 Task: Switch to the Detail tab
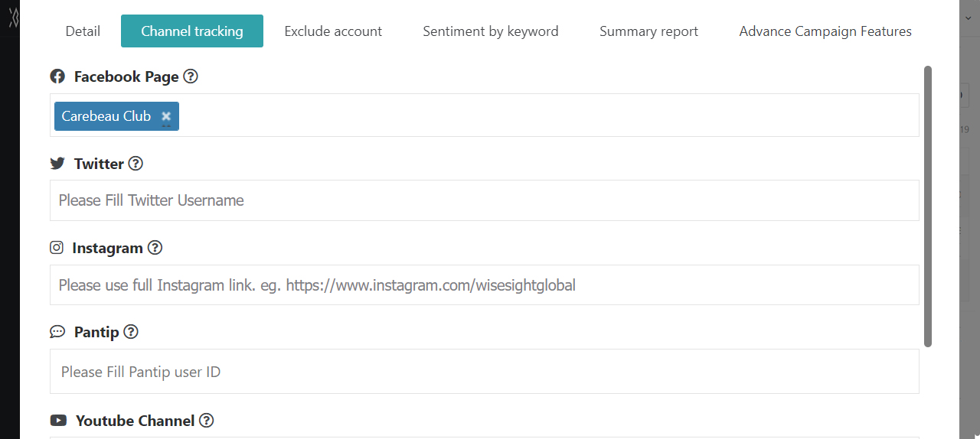pyautogui.click(x=83, y=31)
